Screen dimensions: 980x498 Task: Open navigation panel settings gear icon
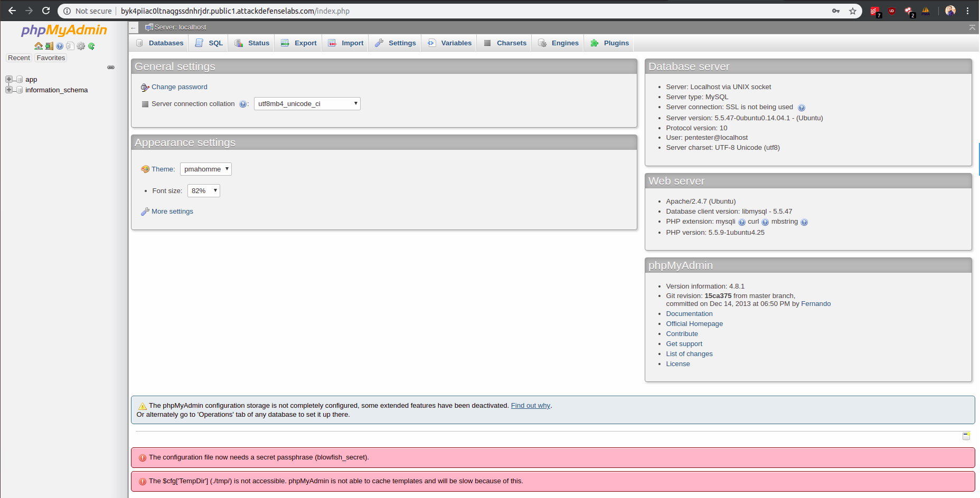click(81, 46)
